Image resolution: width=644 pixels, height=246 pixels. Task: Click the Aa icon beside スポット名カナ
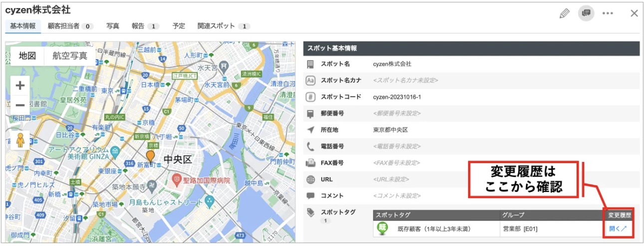[x=311, y=80]
